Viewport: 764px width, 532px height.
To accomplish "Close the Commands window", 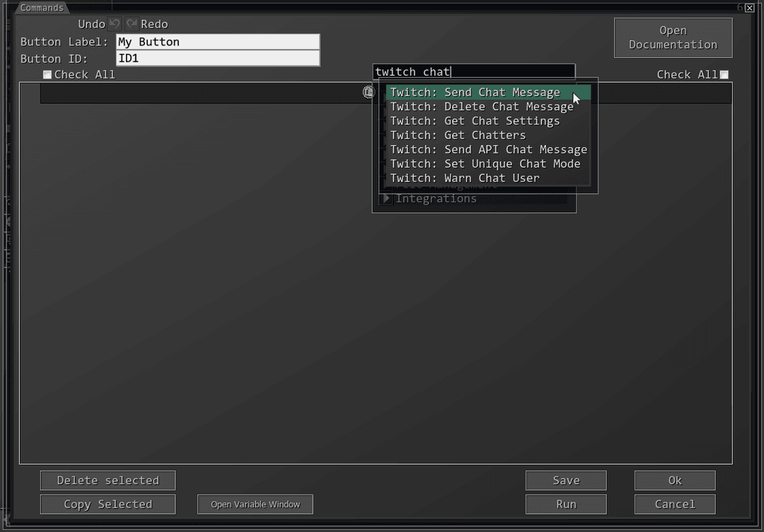I will [x=749, y=8].
